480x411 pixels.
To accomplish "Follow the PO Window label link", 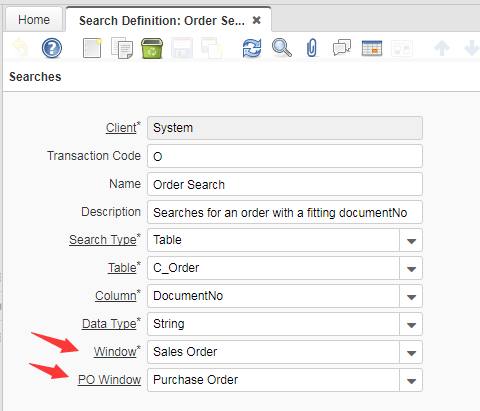I will pos(109,380).
